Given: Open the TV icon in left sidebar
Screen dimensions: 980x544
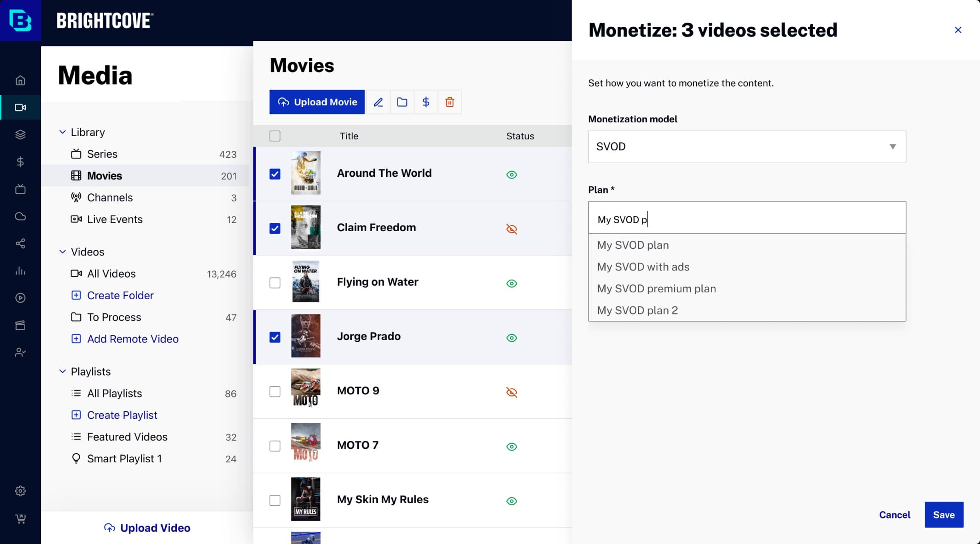Looking at the screenshot, I should click(x=20, y=189).
